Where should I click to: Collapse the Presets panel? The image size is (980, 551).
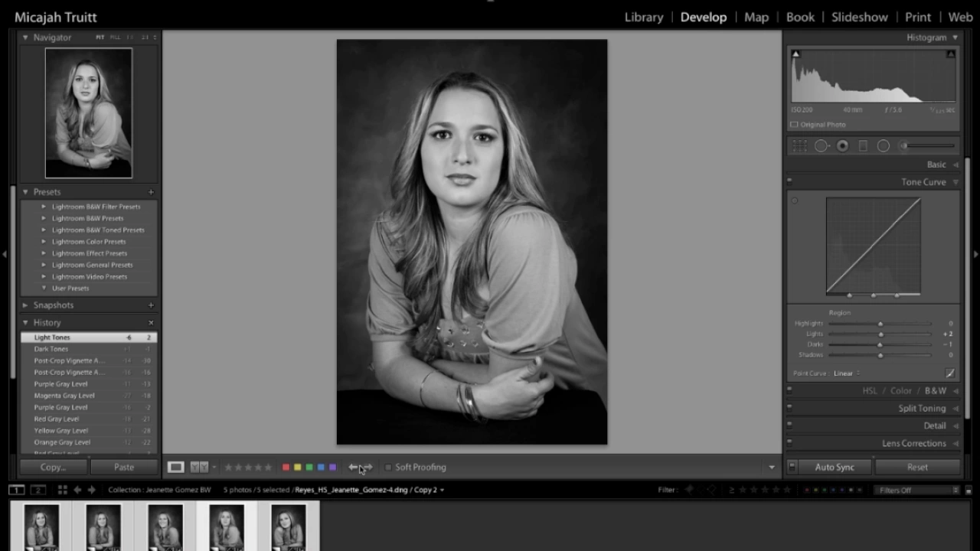click(x=25, y=192)
